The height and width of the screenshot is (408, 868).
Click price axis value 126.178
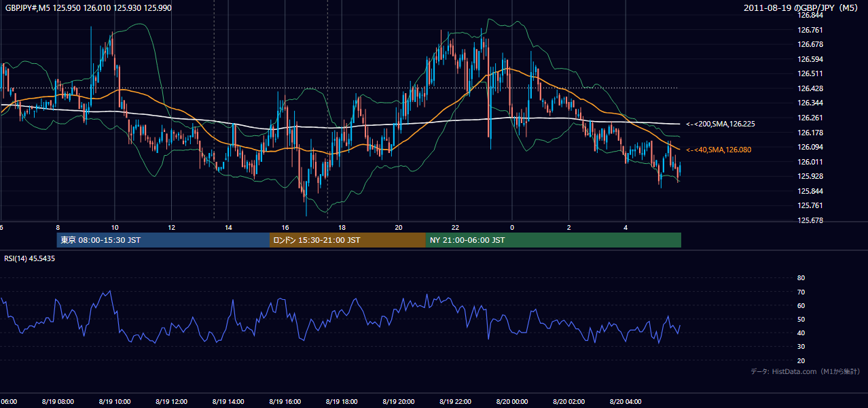[810, 133]
